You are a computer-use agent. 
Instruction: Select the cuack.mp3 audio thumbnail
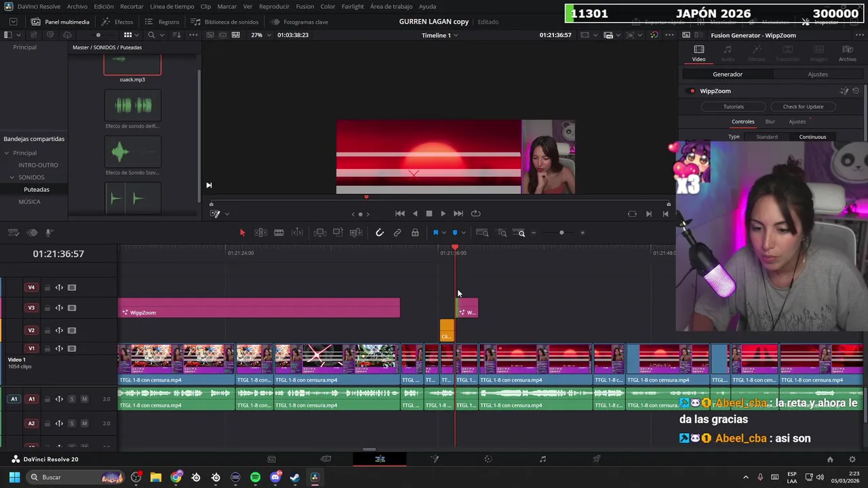[132, 66]
